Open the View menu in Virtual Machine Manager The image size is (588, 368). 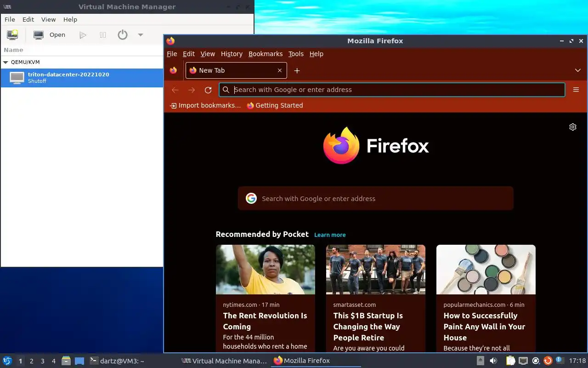click(48, 19)
